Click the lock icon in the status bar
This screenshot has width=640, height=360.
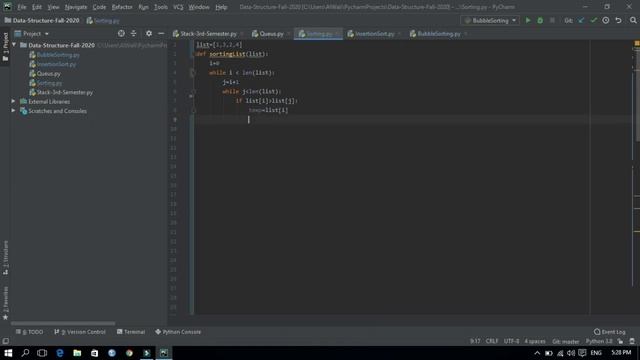pos(620,341)
